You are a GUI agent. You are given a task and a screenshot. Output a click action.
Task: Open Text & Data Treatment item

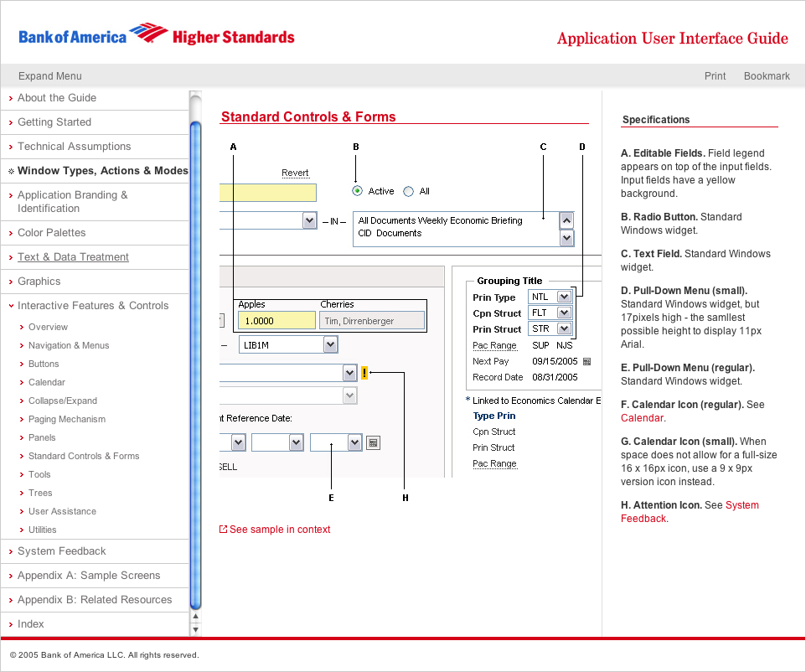73,257
